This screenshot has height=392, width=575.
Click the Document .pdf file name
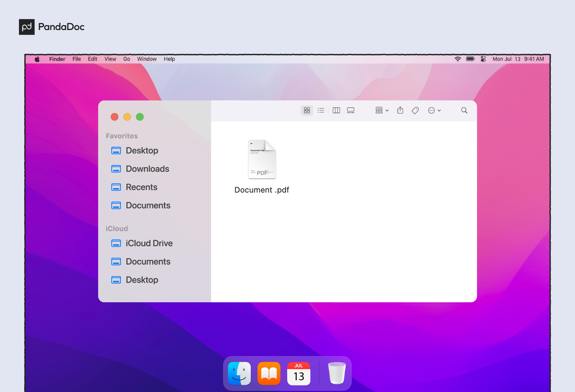click(262, 190)
